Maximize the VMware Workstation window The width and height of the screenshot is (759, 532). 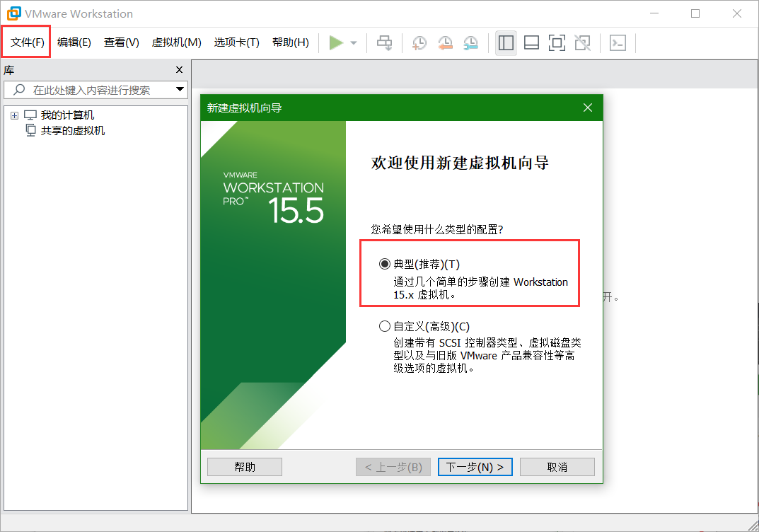695,13
